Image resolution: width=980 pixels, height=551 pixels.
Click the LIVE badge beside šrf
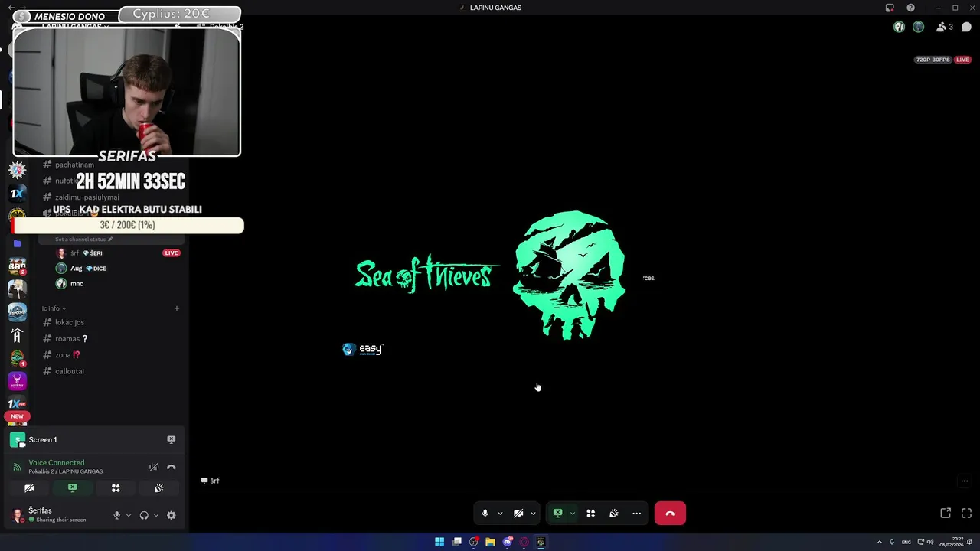171,253
